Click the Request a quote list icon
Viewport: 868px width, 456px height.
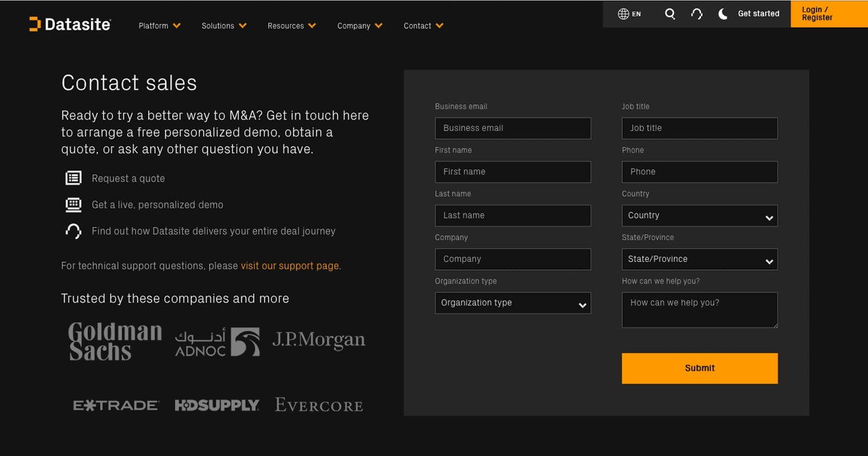73,178
